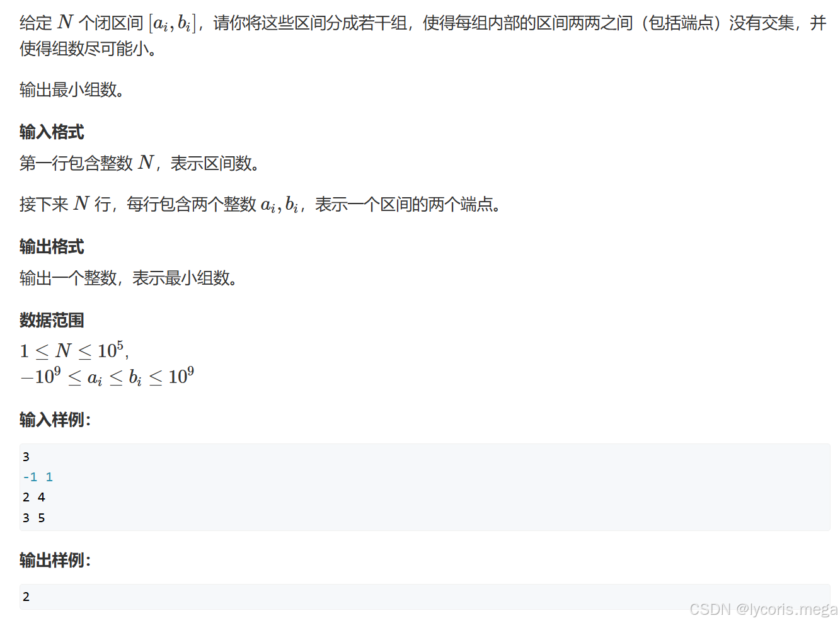Viewport: 840px width, 623px height.
Task: Click the 数据范围 section heading
Action: point(52,321)
